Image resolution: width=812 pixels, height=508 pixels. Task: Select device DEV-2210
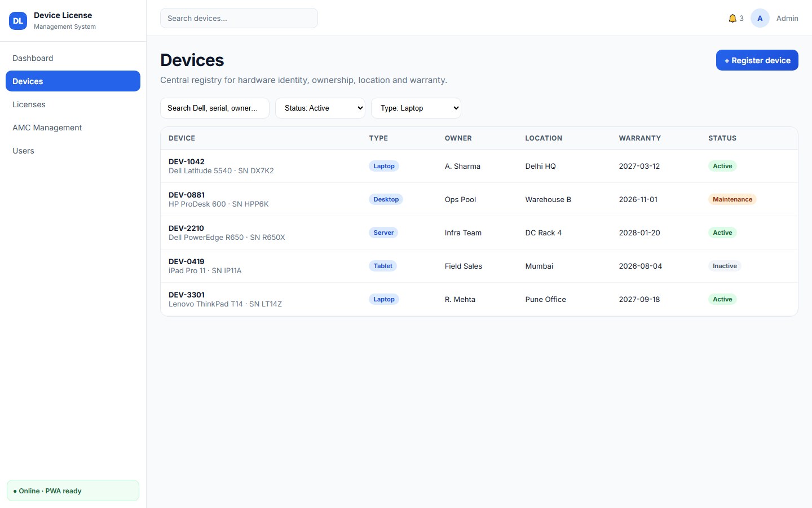point(479,233)
